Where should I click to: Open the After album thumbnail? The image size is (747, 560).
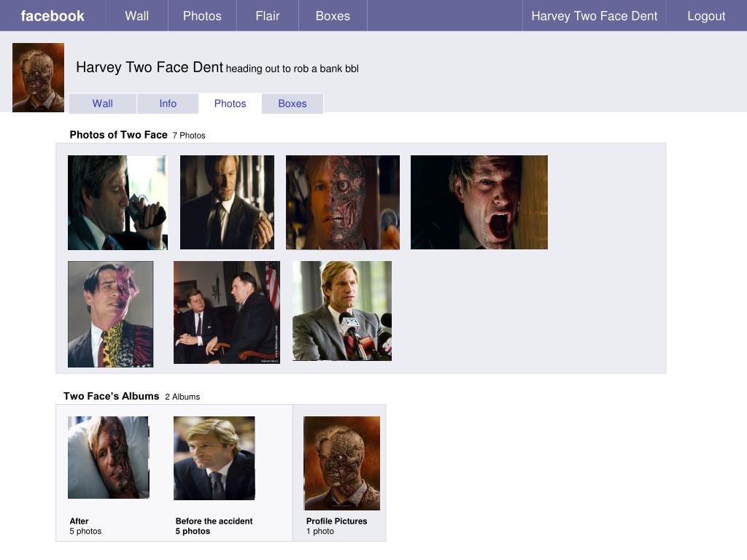pos(109,458)
